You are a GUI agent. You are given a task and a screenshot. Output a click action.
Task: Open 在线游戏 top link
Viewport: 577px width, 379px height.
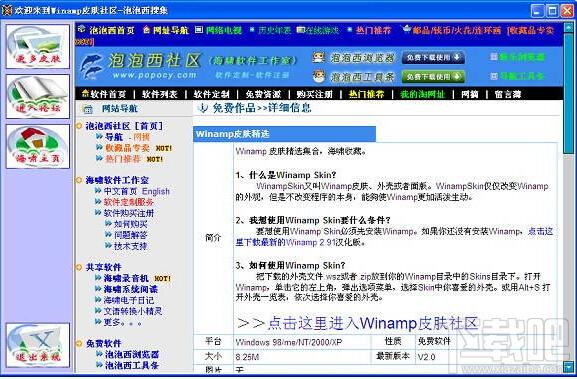[x=322, y=30]
